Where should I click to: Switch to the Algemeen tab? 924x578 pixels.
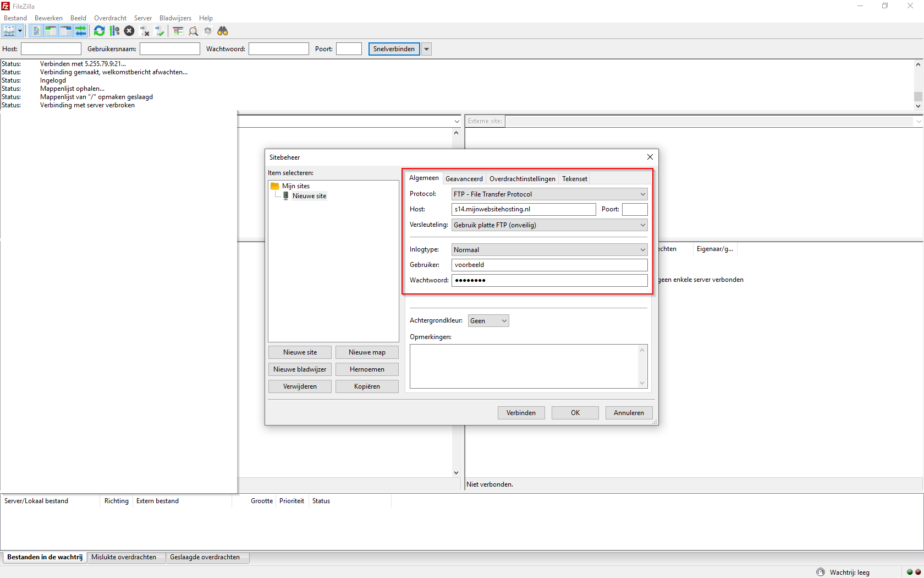click(x=424, y=178)
